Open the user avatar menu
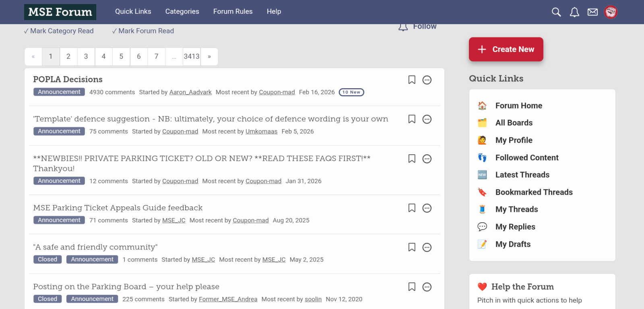Viewport: 644px width, 309px height. (611, 12)
